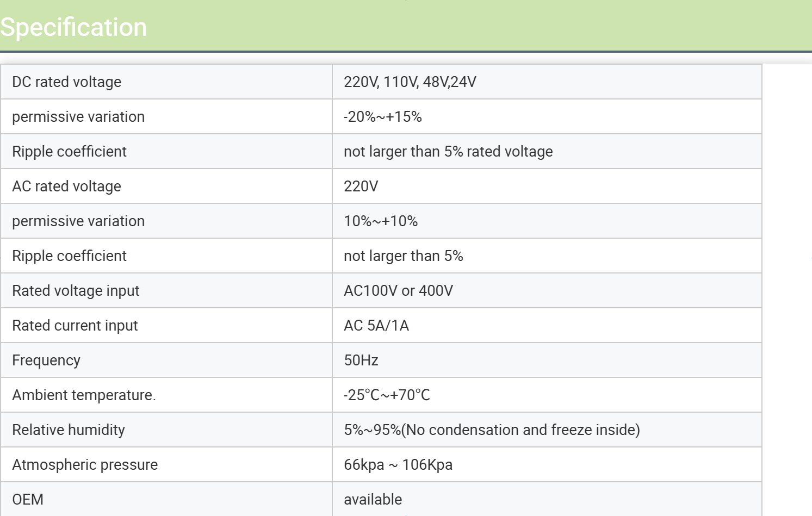Select the "10%~+10%" value cell

pos(381,221)
